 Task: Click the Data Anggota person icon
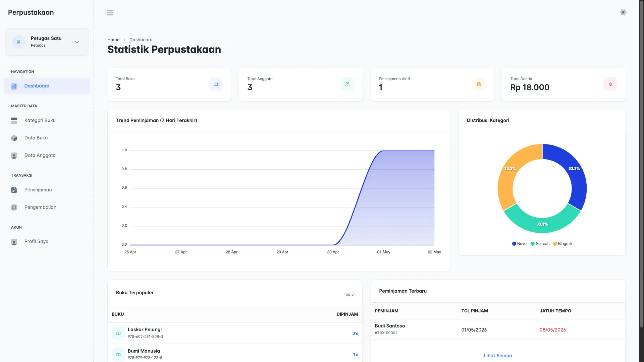point(14,156)
